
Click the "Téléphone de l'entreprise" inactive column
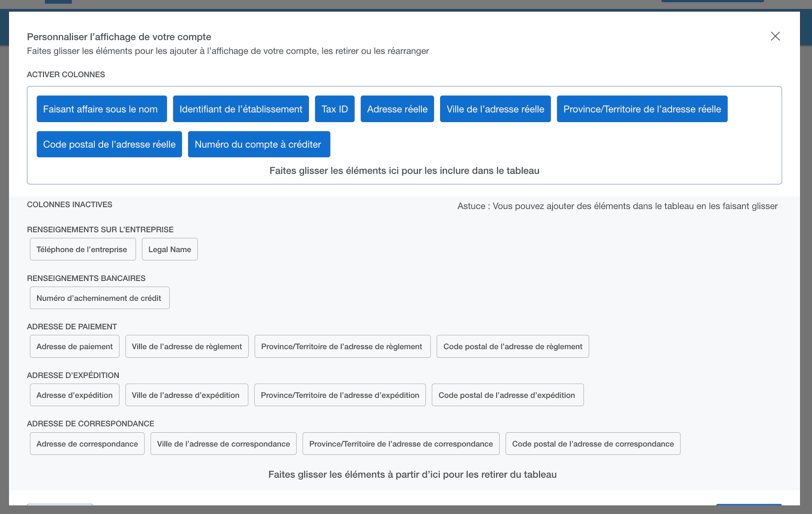tap(82, 249)
